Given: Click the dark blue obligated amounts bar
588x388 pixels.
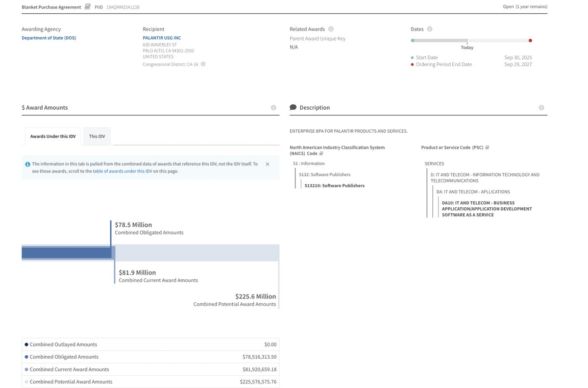Looking at the screenshot, I should point(66,253).
